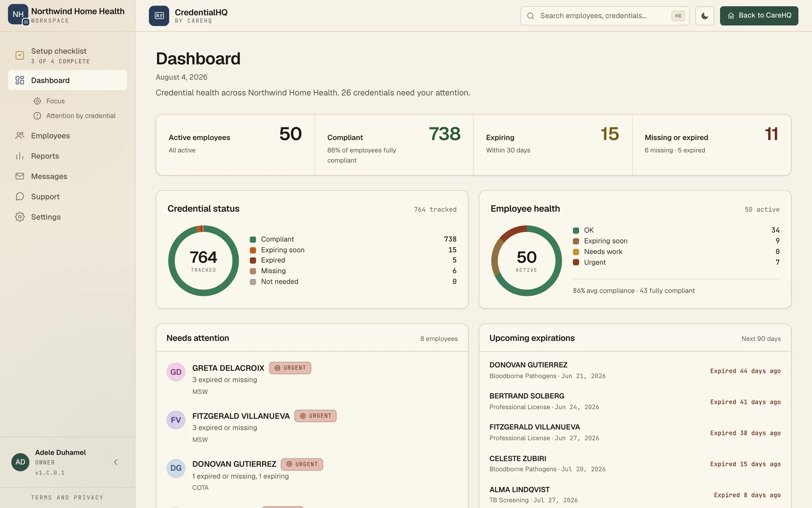Click the yellow Needs work legend swatch
This screenshot has height=508, width=812.
coord(576,252)
